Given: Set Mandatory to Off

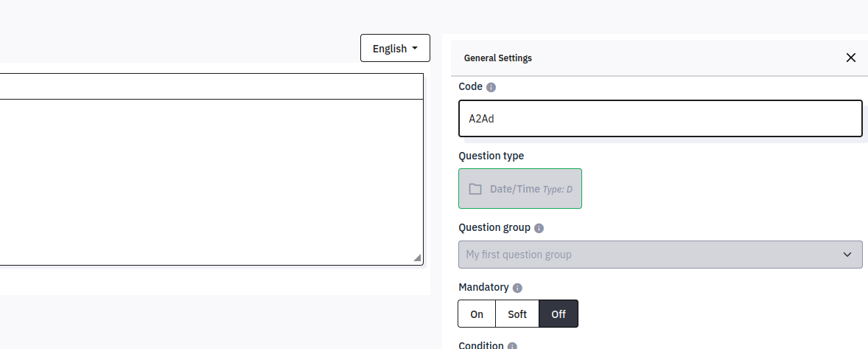Looking at the screenshot, I should tap(559, 314).
